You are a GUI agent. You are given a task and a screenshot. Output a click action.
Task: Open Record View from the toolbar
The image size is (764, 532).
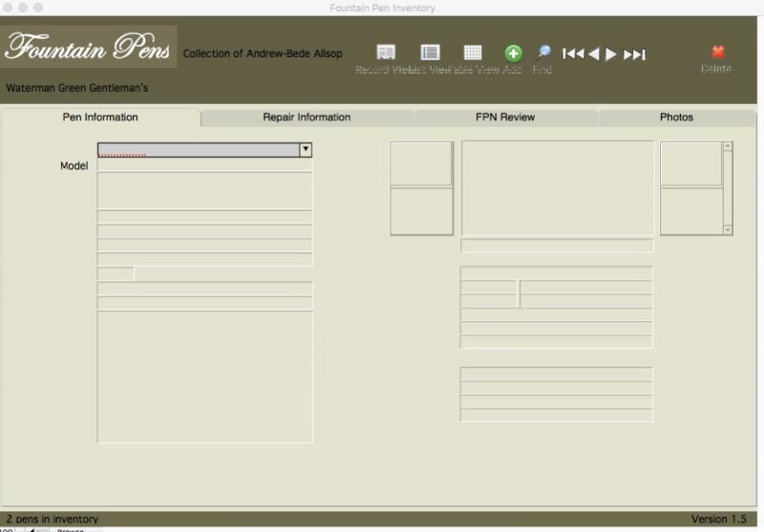tap(386, 53)
